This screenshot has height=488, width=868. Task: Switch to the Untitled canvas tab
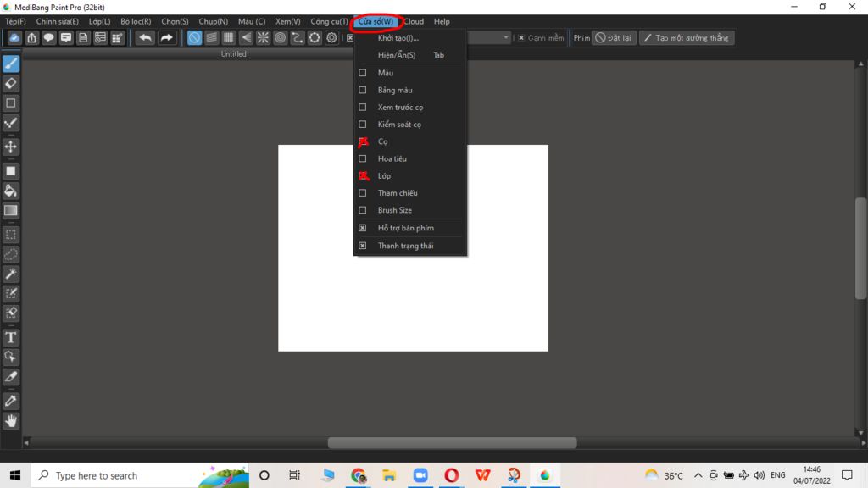(234, 53)
